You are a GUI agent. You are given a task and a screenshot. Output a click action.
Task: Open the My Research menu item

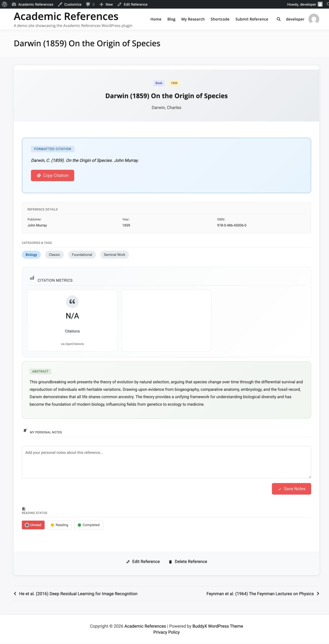click(193, 19)
